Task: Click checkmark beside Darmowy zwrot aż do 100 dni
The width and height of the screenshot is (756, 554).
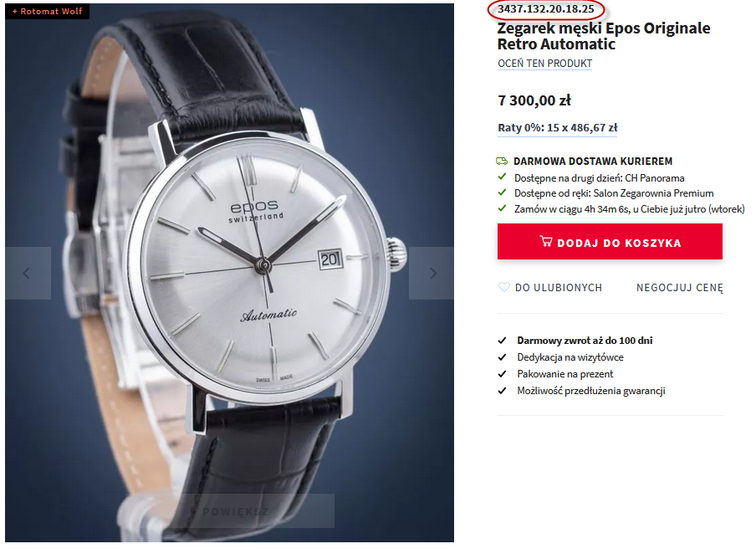Action: point(502,341)
